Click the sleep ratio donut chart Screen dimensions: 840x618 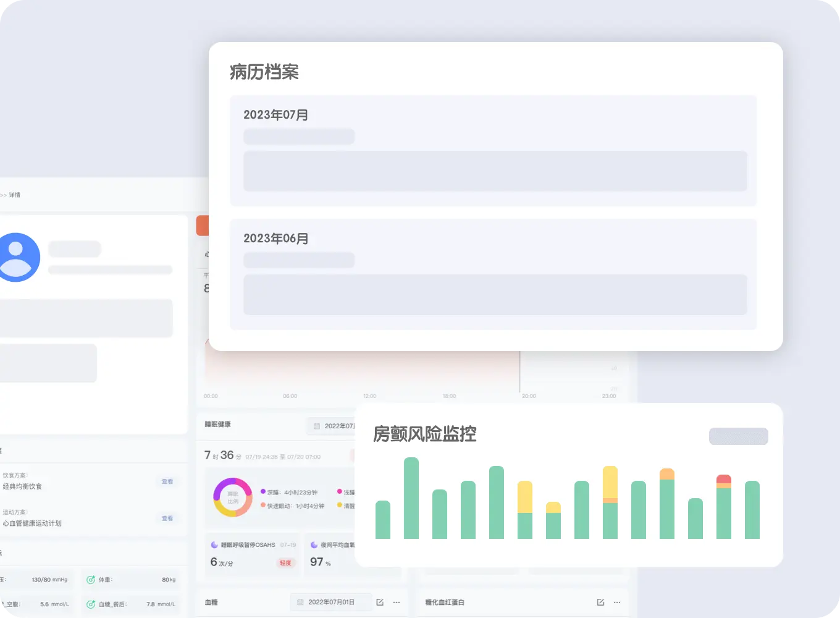233,497
